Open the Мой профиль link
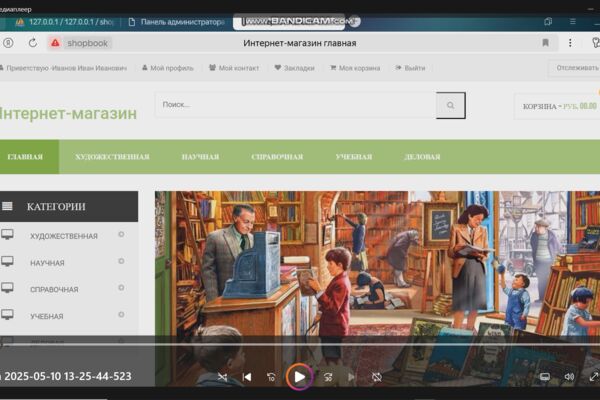 pyautogui.click(x=168, y=68)
